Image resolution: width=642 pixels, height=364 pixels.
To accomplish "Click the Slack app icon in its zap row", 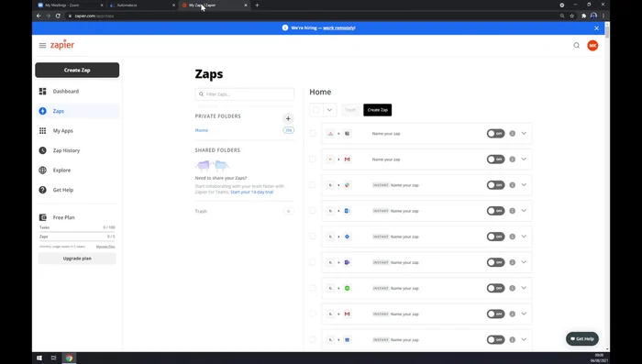I will [x=348, y=185].
